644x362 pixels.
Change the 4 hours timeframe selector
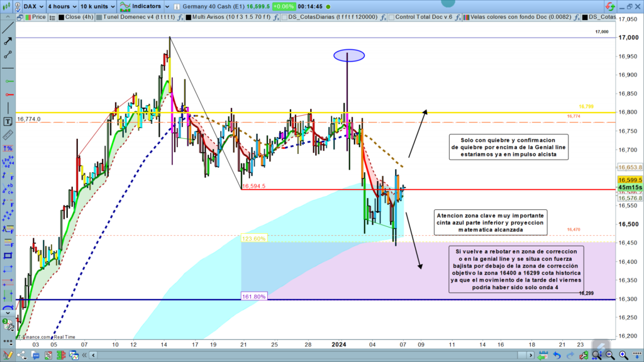pos(62,6)
